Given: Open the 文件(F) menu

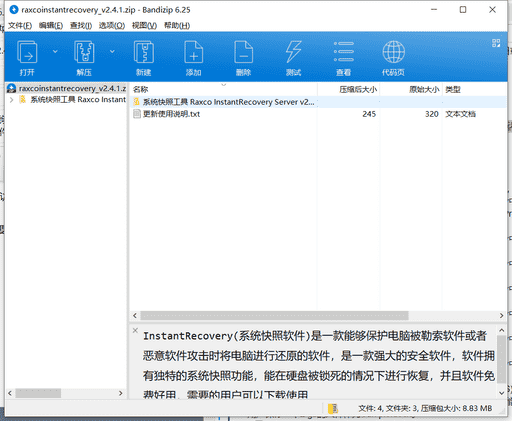Looking at the screenshot, I should tap(20, 26).
